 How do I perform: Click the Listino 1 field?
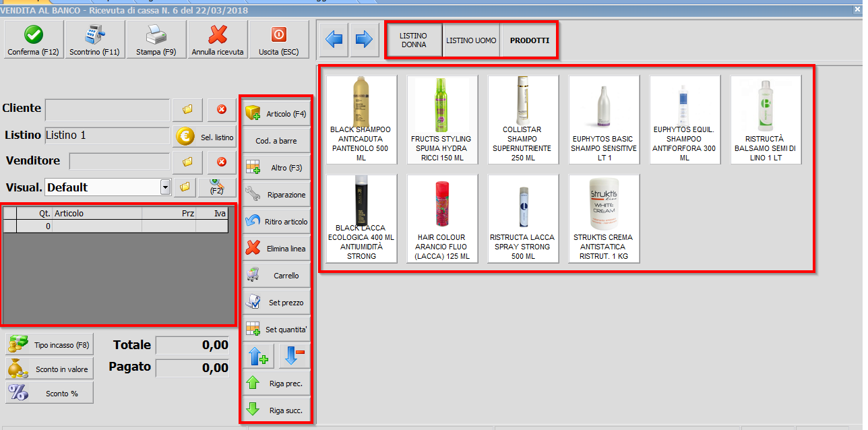click(x=107, y=135)
